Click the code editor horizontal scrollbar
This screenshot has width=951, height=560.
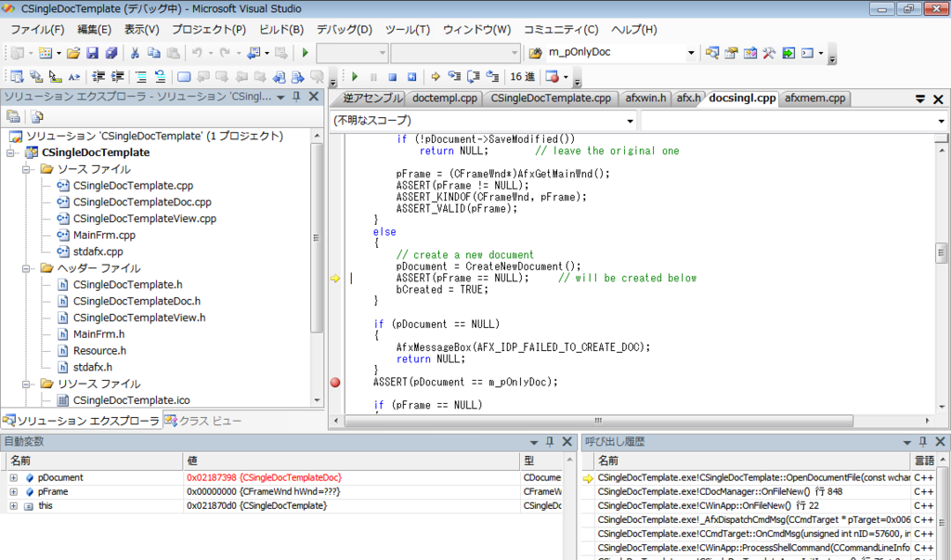pos(599,421)
